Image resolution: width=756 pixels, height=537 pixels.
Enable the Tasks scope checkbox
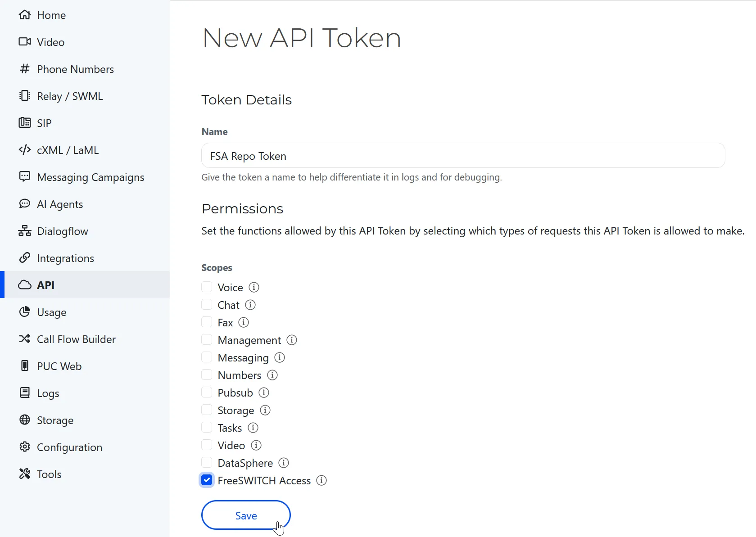point(207,427)
